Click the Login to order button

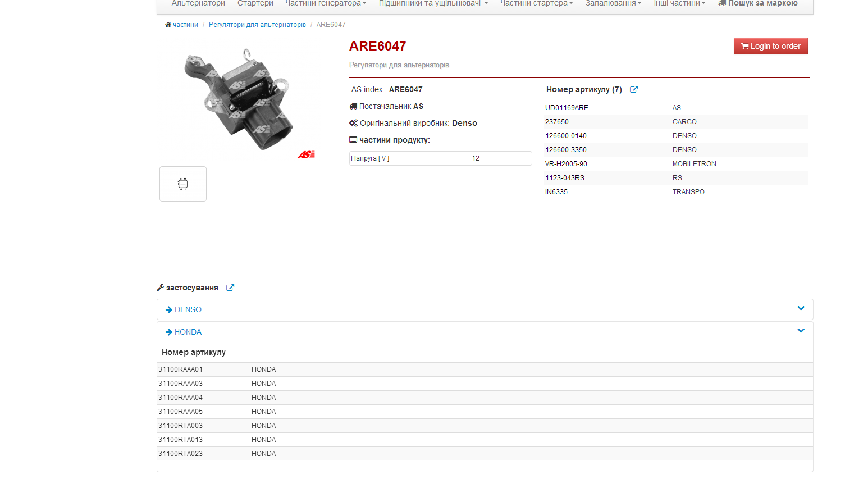tap(771, 46)
